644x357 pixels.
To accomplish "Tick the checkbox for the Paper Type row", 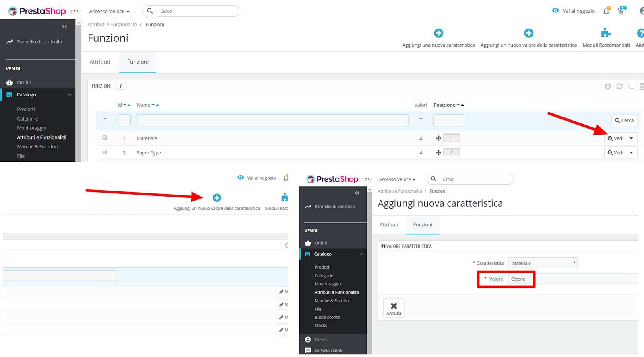I will pos(105,152).
